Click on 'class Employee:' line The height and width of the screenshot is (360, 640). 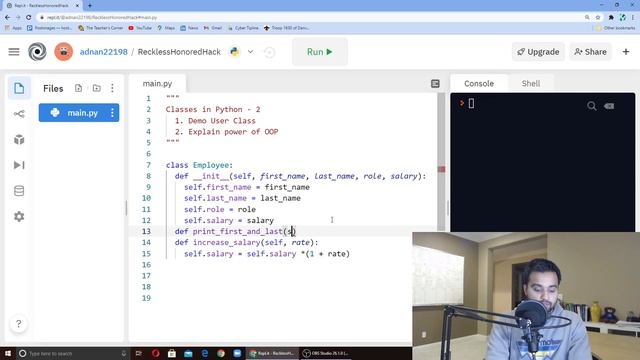pos(199,165)
